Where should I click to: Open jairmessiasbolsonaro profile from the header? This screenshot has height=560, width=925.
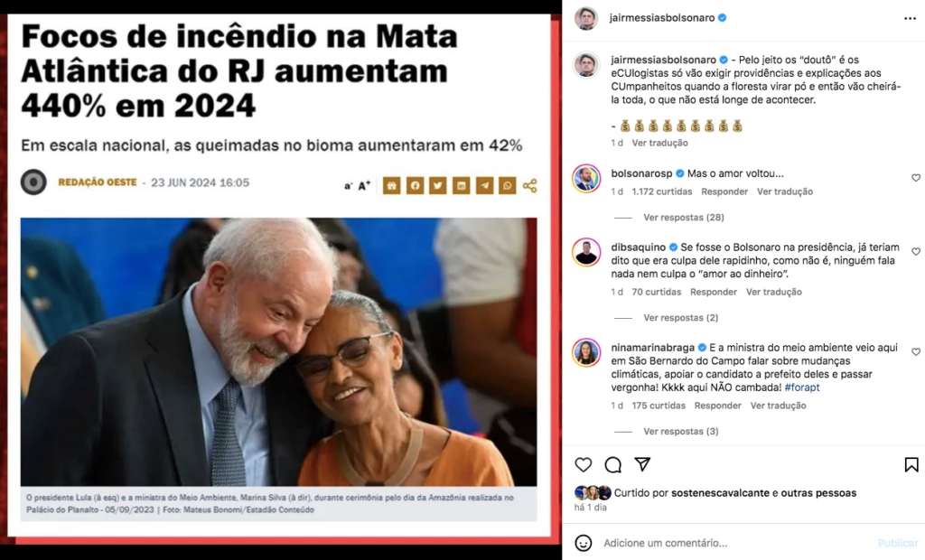click(662, 18)
